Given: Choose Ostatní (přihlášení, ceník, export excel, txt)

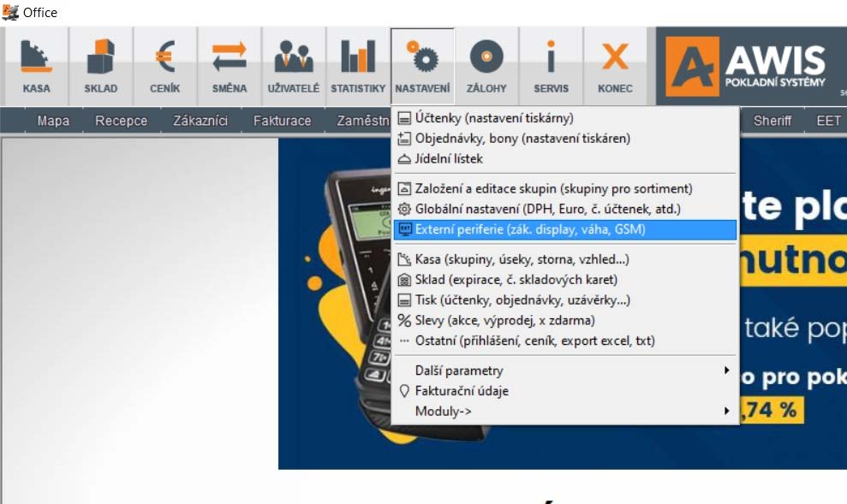Looking at the screenshot, I should coord(565,341).
